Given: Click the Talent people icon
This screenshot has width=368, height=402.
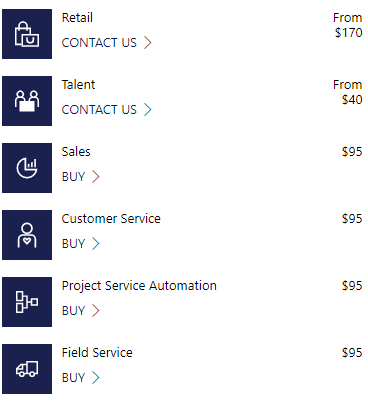Looking at the screenshot, I should click(x=27, y=101).
